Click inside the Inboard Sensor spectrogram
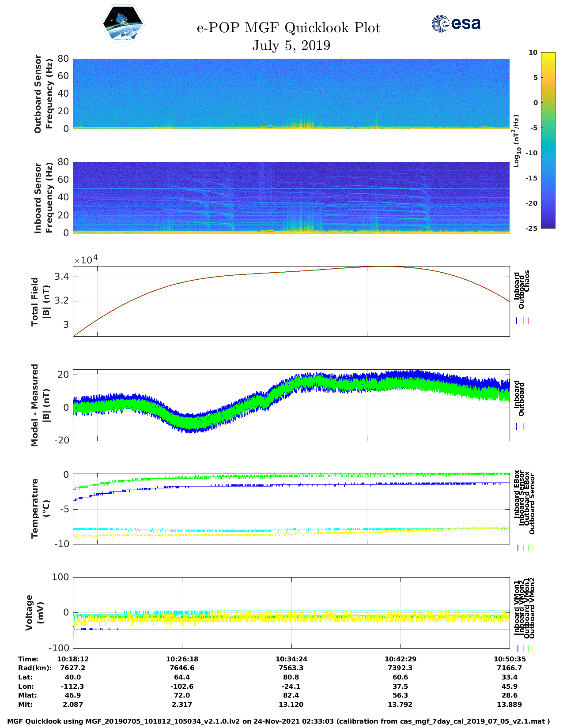 (291, 197)
